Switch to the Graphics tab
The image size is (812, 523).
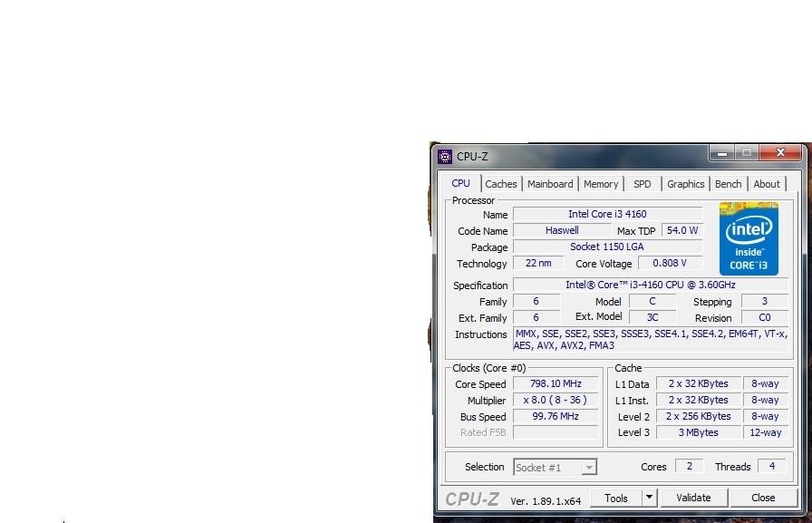(x=685, y=184)
